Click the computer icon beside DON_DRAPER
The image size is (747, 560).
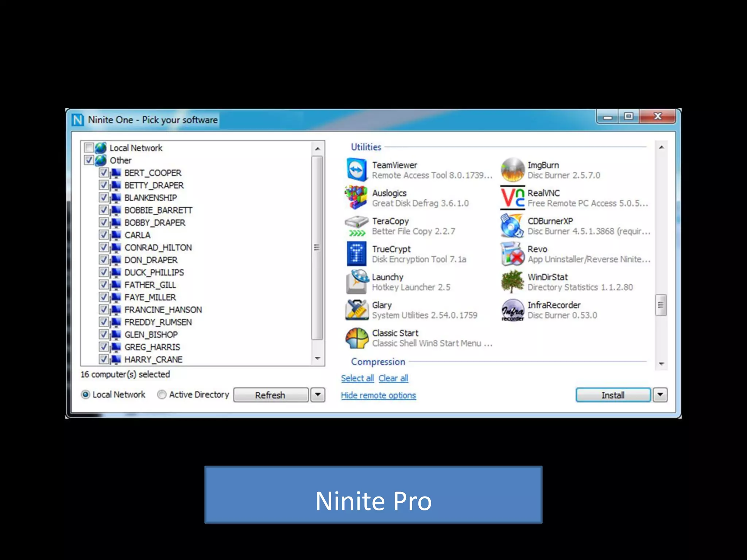(x=116, y=260)
